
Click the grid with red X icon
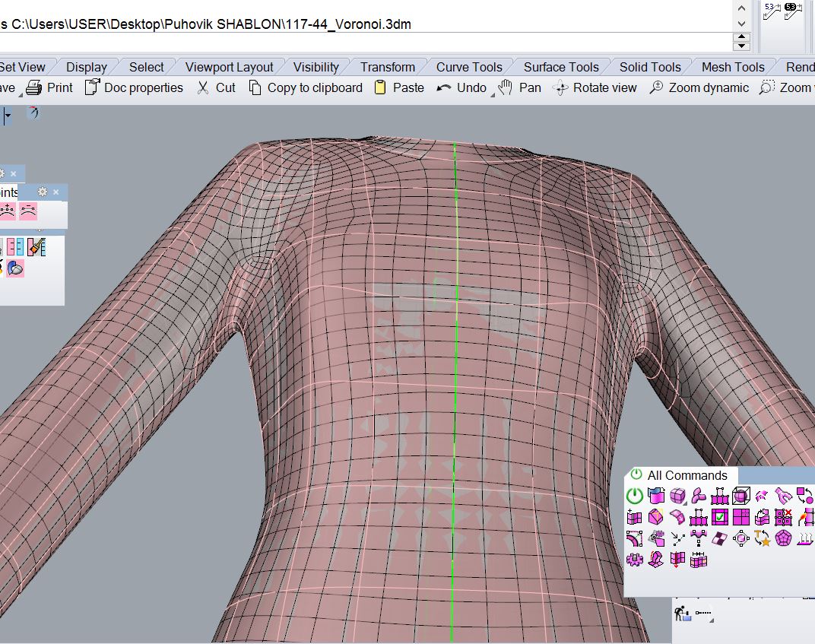[x=783, y=518]
